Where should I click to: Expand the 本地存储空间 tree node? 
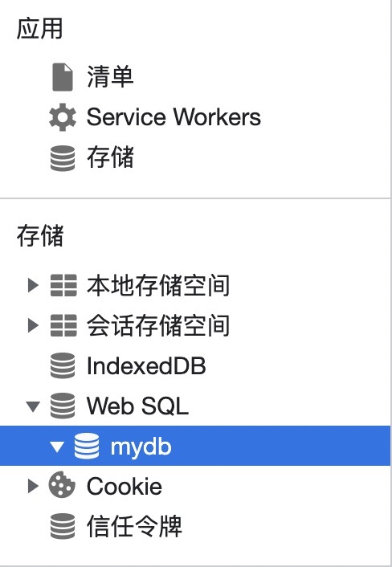(33, 285)
